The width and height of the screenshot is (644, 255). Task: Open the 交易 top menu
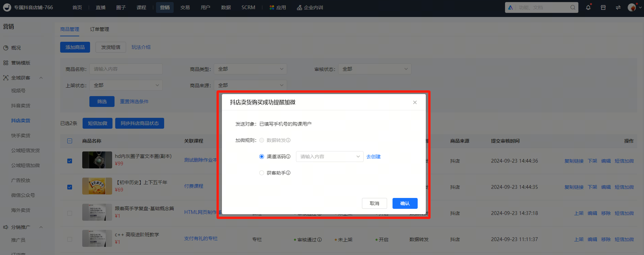coord(185,7)
